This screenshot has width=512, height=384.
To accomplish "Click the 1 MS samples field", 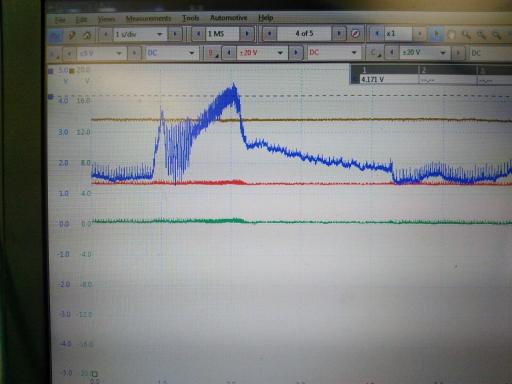I will click(x=222, y=34).
